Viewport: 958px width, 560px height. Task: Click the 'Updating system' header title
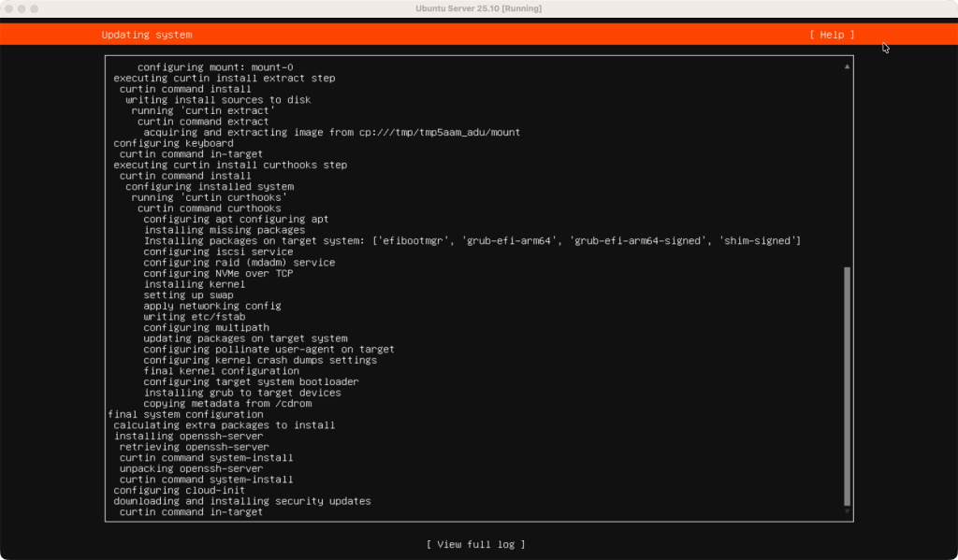(147, 35)
